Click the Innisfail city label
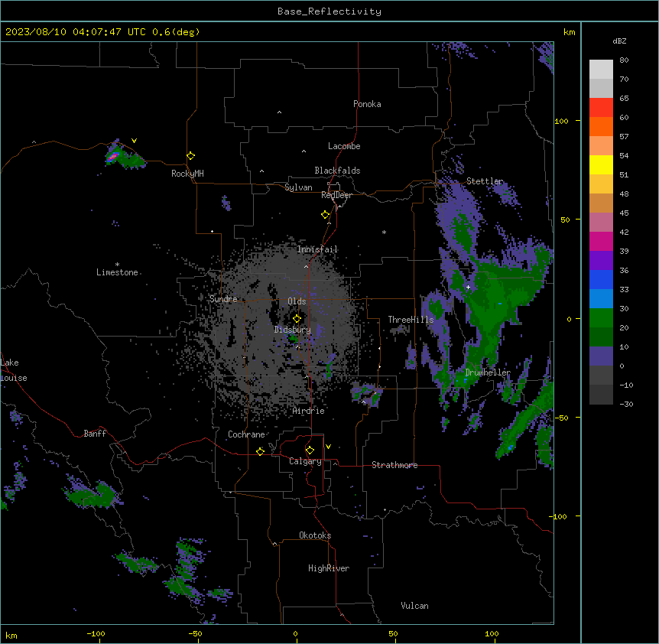Viewport: 659px width, 644px height. tap(317, 249)
